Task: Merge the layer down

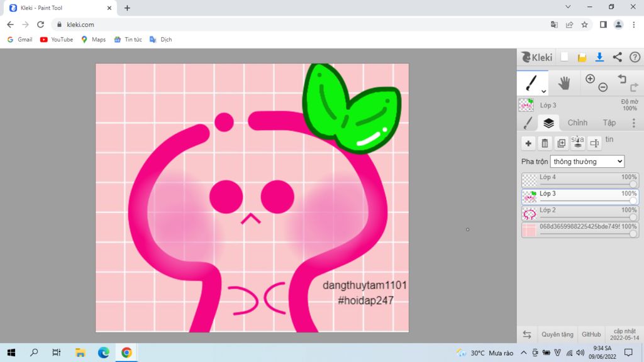Action: click(577, 143)
